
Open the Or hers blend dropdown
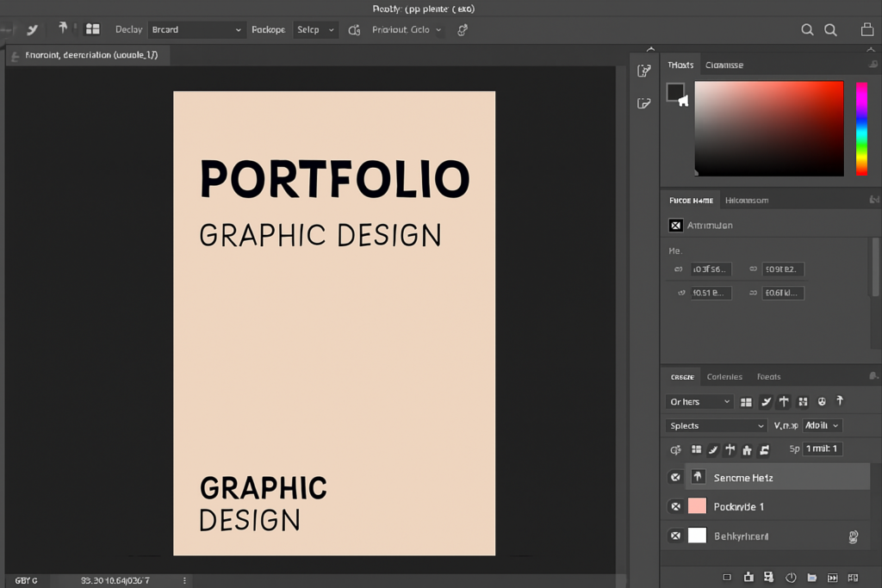point(698,401)
